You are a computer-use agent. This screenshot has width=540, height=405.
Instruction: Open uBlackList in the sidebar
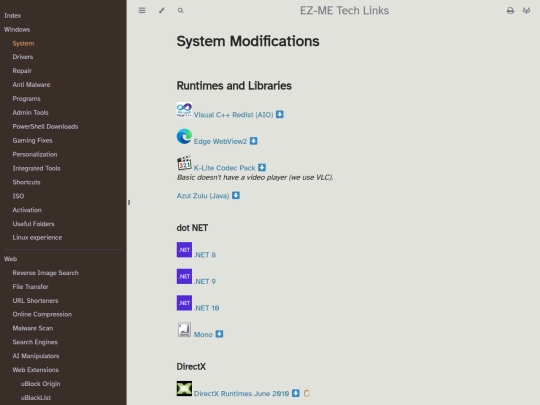[x=36, y=398]
